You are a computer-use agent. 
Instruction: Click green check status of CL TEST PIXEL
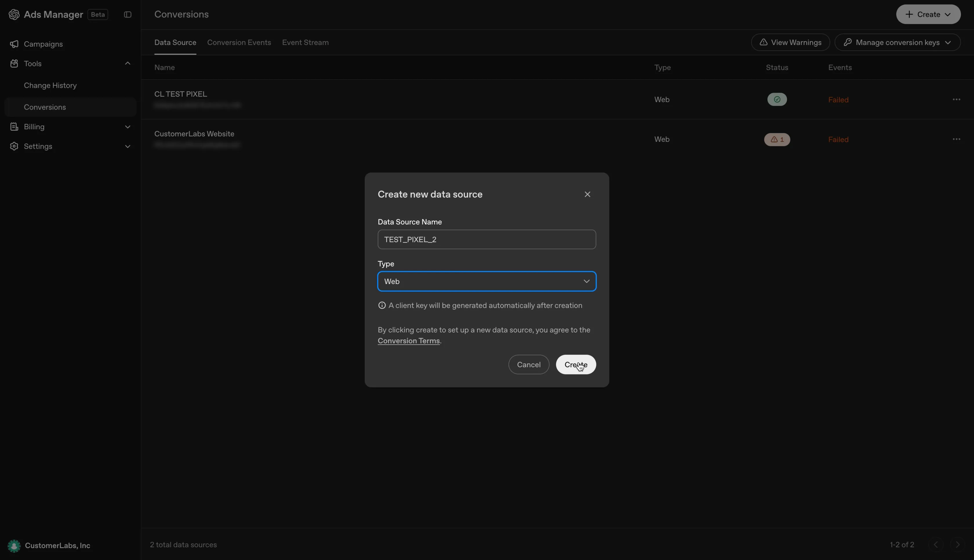777,100
